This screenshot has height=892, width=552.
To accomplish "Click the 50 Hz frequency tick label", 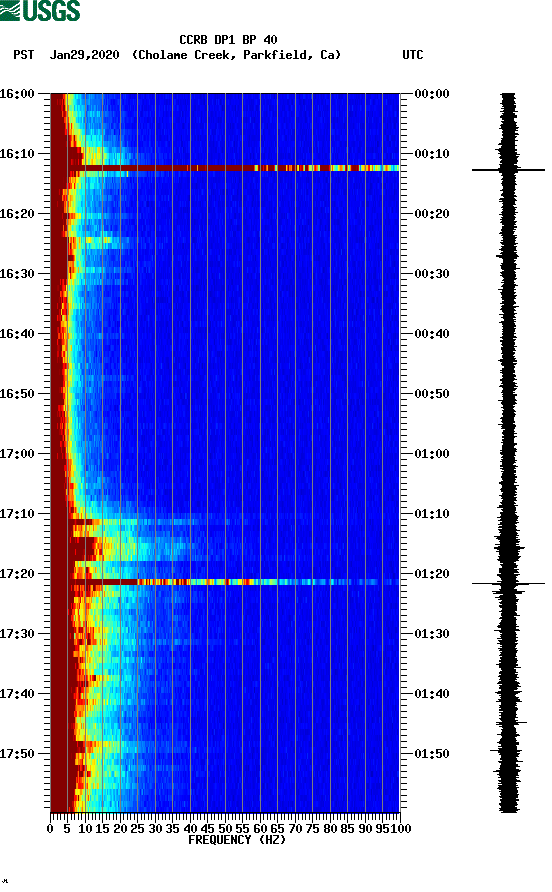I will pyautogui.click(x=225, y=829).
